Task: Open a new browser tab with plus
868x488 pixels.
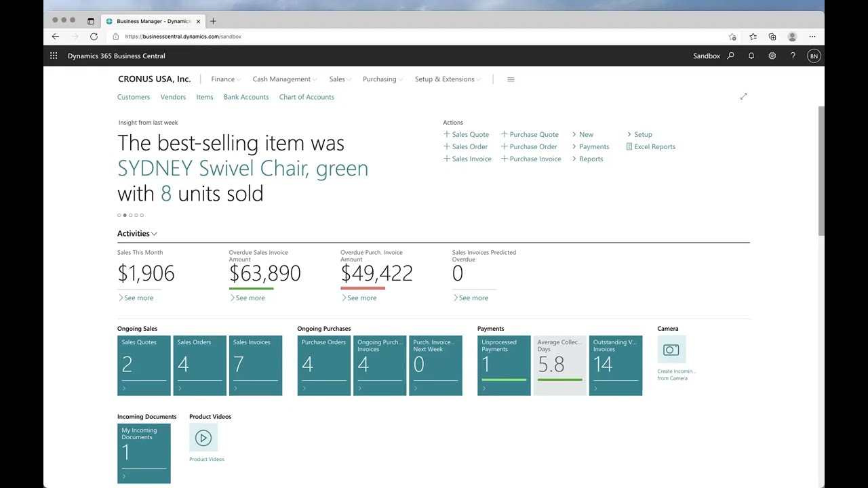Action: click(213, 21)
